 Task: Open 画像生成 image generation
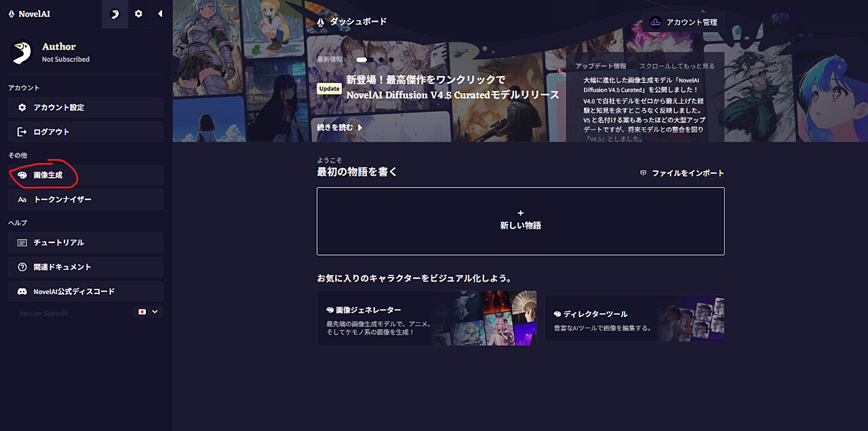[86, 175]
